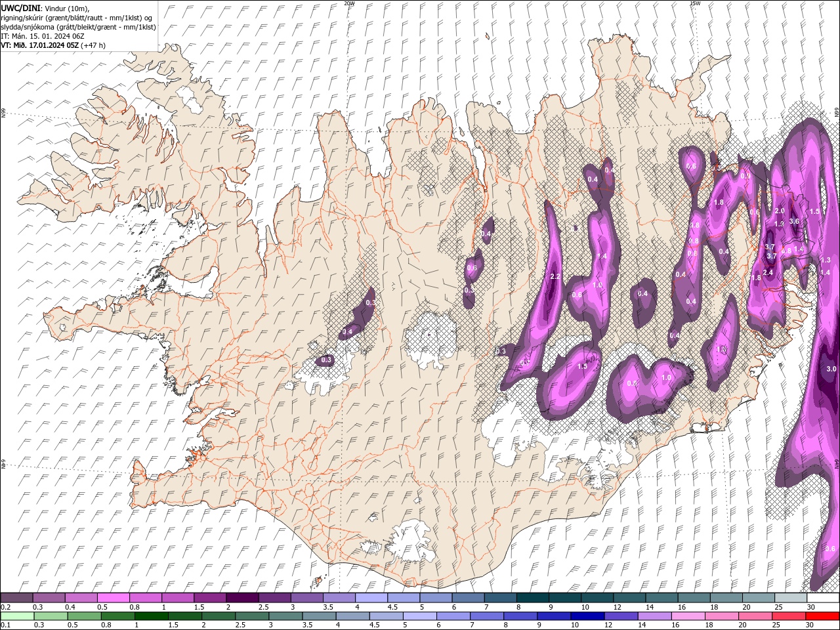Click the white 30 swatch on snowfall scale

(822, 598)
